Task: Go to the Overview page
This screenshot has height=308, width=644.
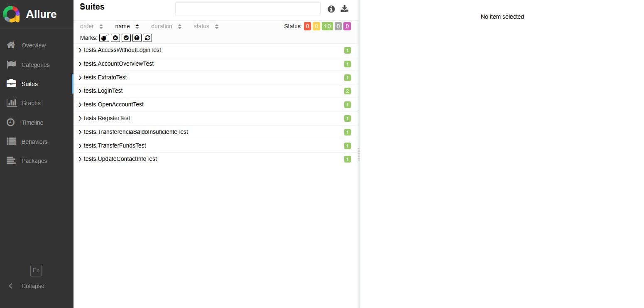Action: [33, 45]
